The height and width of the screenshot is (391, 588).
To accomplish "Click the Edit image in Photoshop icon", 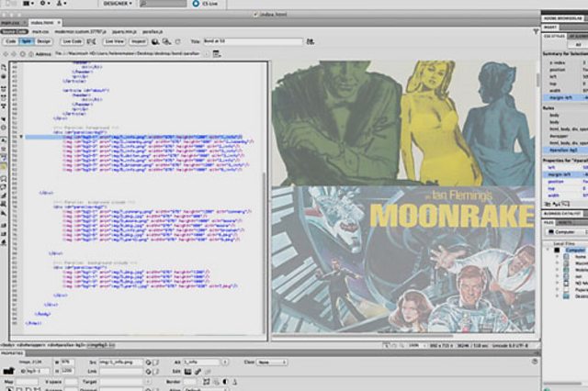I will pyautogui.click(x=187, y=372).
